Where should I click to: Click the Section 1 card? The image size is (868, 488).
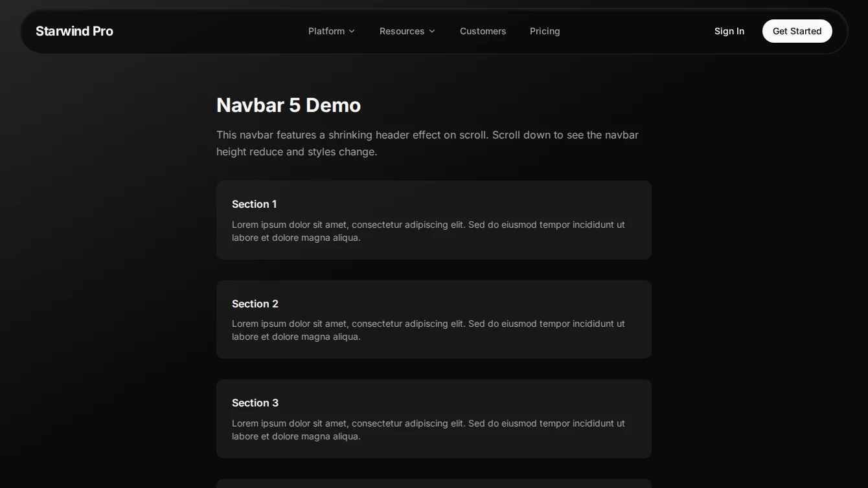click(x=433, y=220)
